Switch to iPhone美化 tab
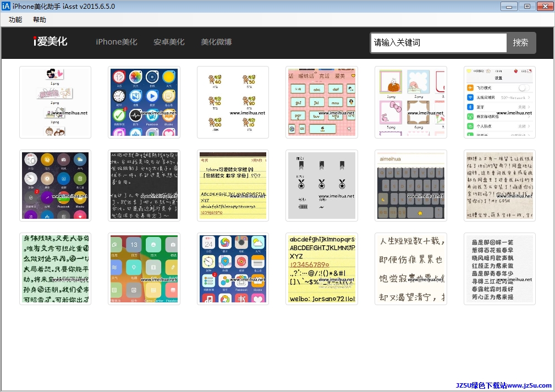This screenshot has width=555, height=392. coord(117,42)
